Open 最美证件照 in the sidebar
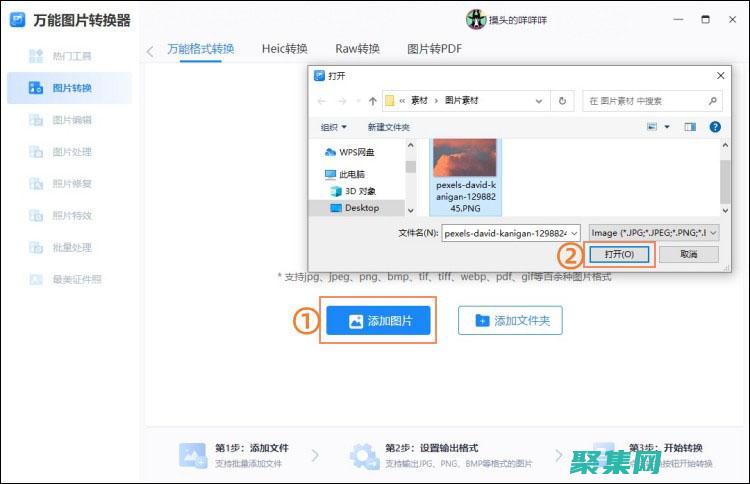This screenshot has height=484, width=750. [70, 279]
